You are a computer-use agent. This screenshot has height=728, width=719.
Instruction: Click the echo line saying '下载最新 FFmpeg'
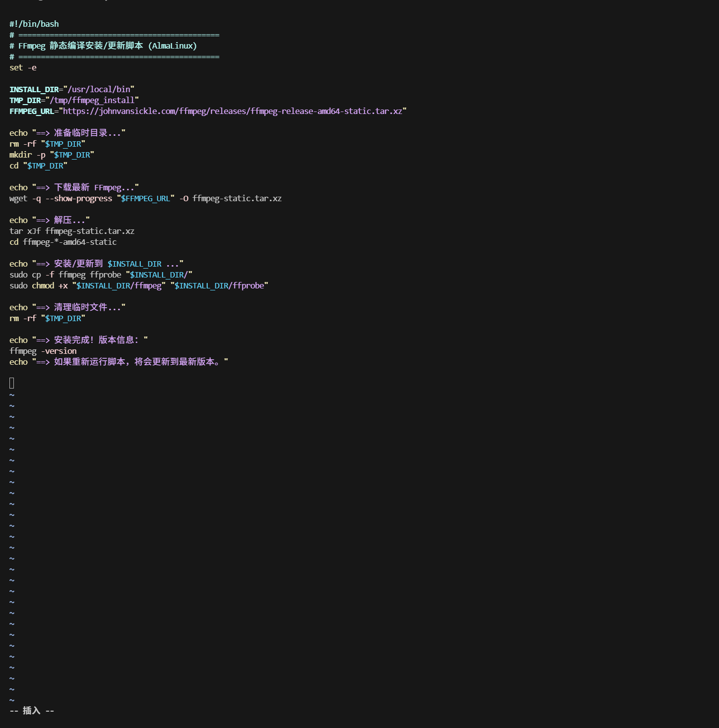pos(74,187)
